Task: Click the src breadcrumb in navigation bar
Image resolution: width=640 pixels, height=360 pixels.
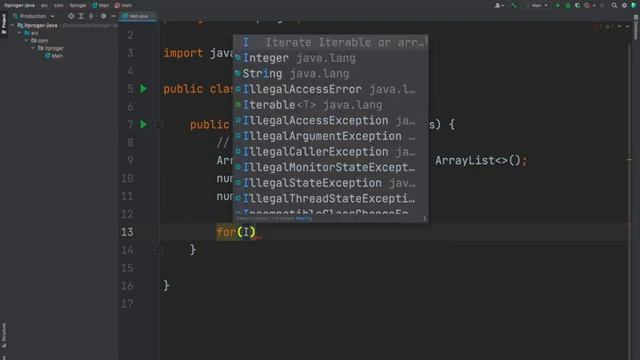Action: tap(44, 5)
